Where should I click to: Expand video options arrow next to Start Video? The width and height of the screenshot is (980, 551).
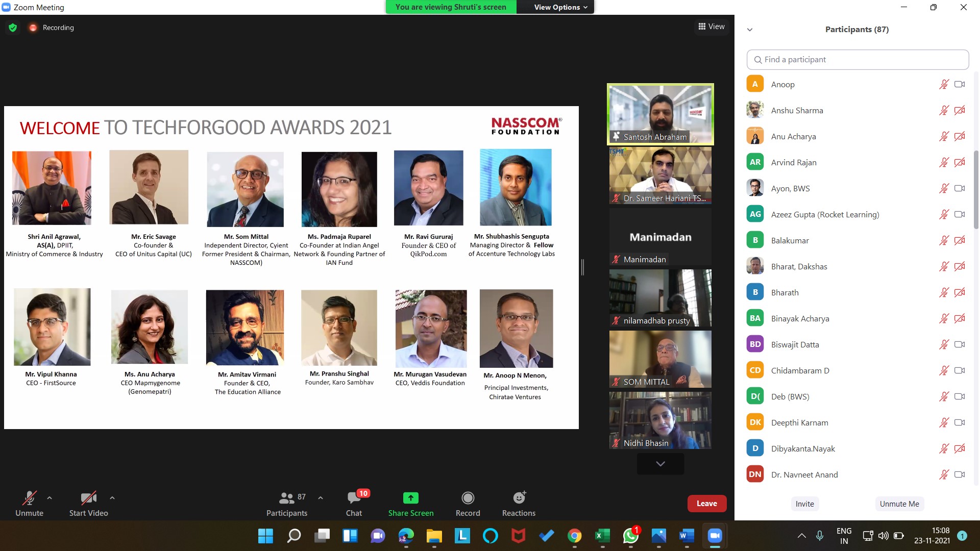coord(112,498)
